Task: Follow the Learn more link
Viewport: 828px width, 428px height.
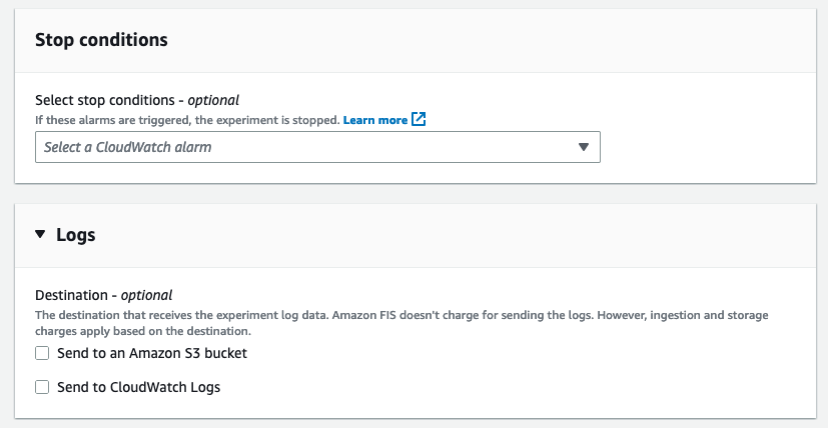Action: (x=375, y=120)
